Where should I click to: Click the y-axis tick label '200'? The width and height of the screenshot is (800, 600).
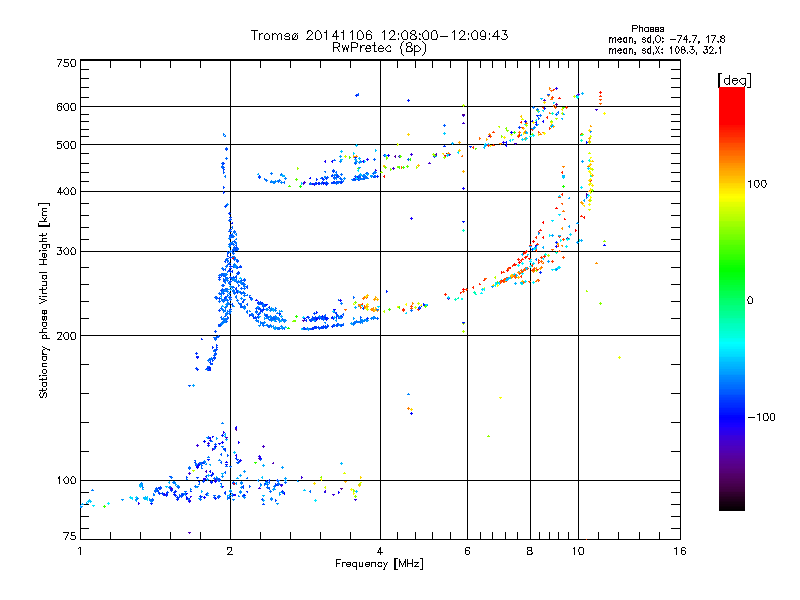click(66, 336)
